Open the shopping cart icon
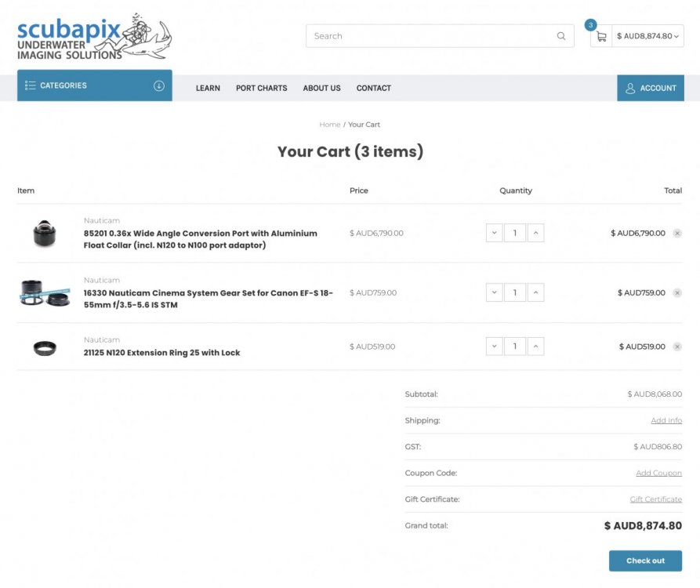Image resolution: width=700 pixels, height=588 pixels. 601,37
